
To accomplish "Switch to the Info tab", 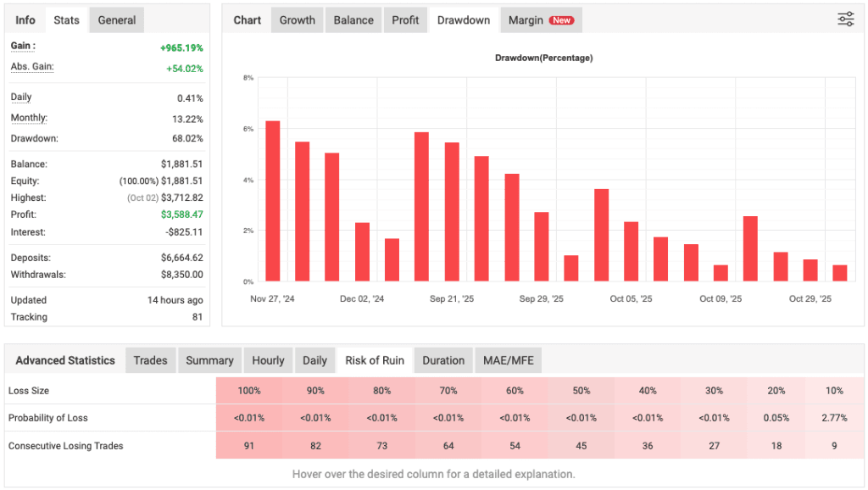I will [25, 20].
